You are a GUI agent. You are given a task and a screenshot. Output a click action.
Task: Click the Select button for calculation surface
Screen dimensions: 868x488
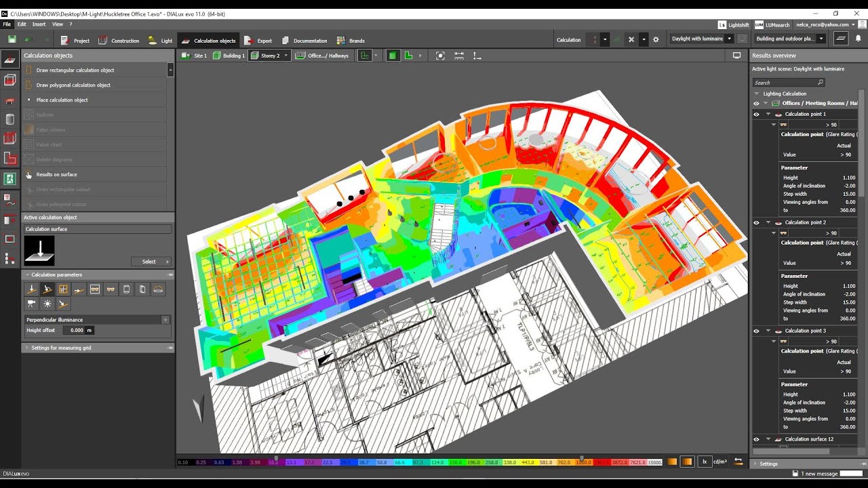click(151, 262)
